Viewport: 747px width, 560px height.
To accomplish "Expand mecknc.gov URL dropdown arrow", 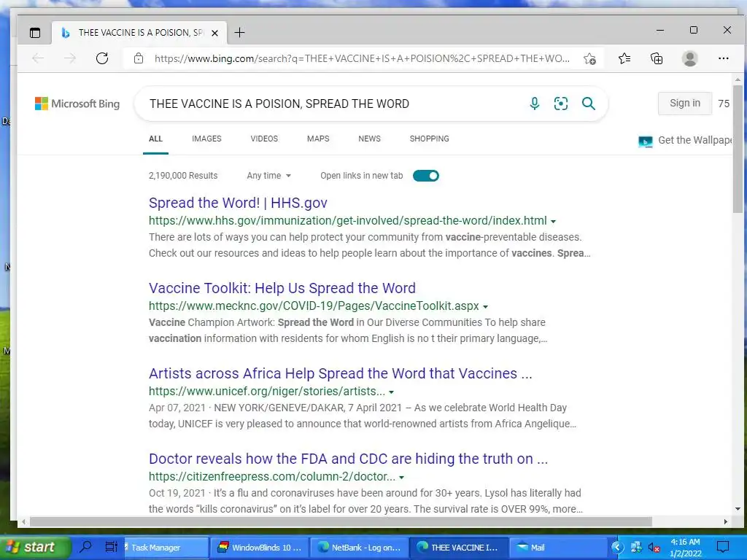I will click(x=485, y=307).
